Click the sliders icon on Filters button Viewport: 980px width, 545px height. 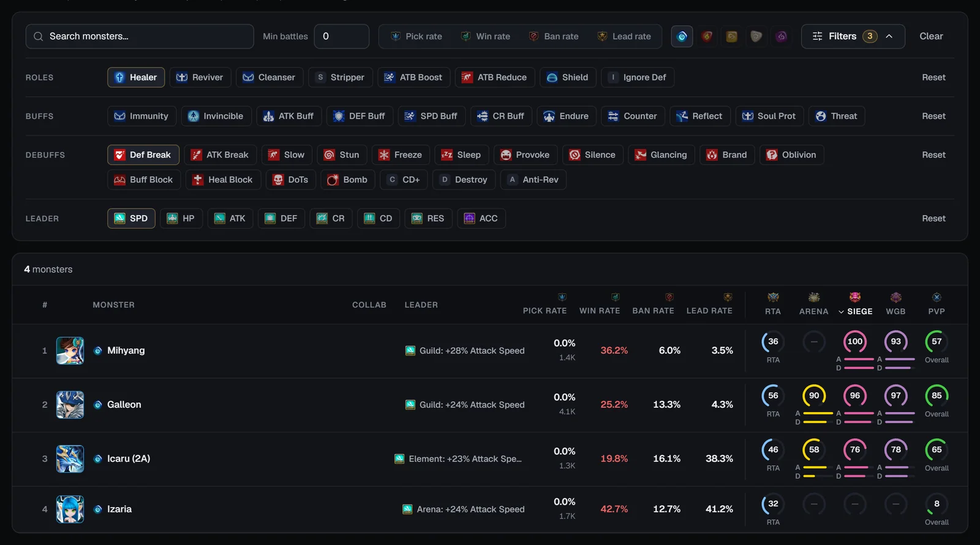tap(817, 36)
